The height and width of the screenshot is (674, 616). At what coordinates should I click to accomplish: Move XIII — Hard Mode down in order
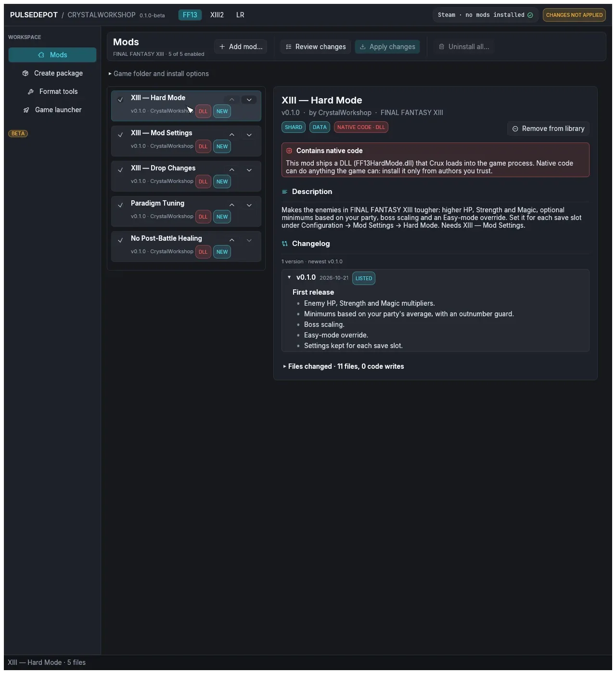249,100
